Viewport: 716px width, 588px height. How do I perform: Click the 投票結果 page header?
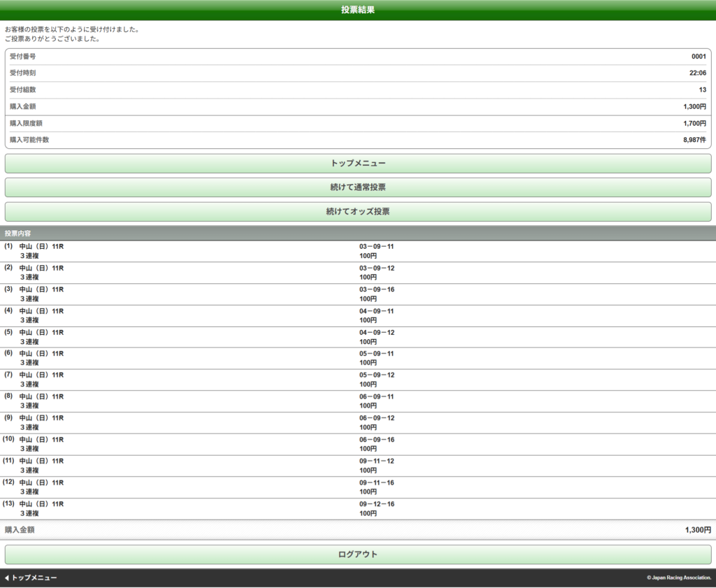(357, 10)
